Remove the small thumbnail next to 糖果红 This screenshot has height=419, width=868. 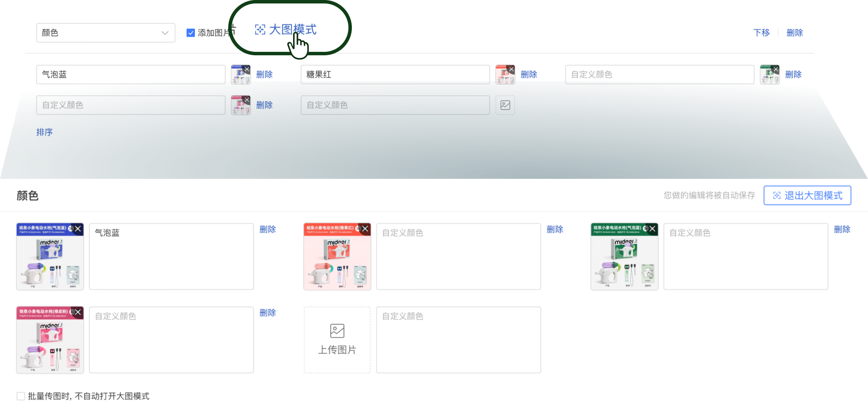pos(511,69)
